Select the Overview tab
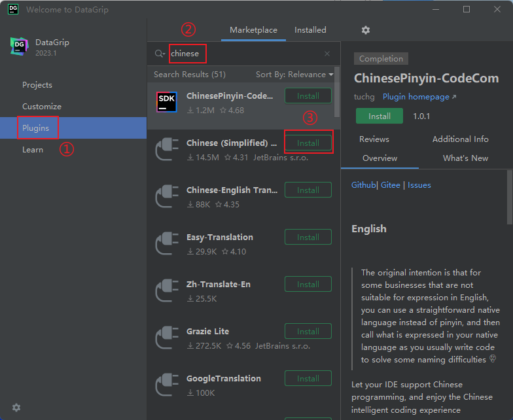The image size is (513, 420). 380,158
